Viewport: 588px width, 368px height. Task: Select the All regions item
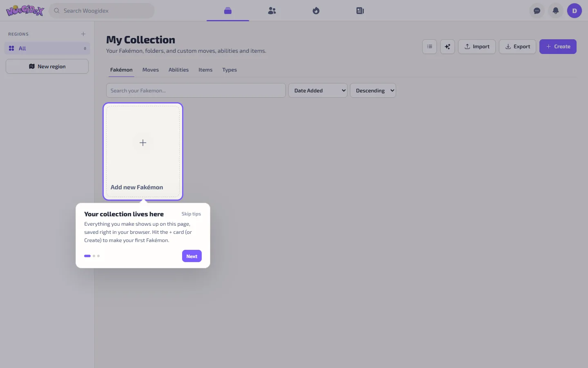(x=47, y=48)
